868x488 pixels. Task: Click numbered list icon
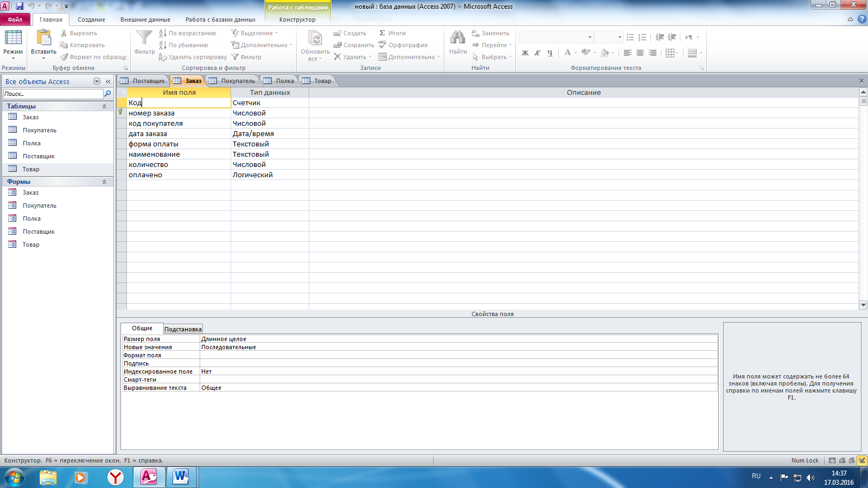(642, 37)
